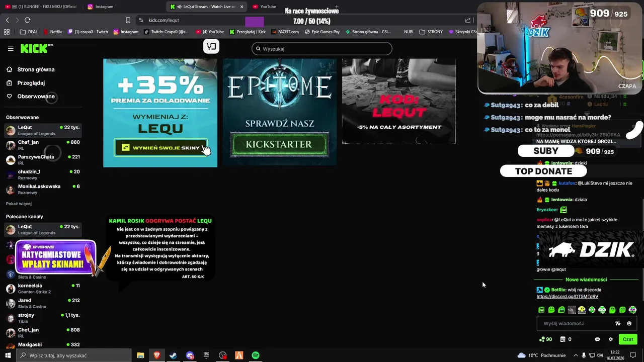The image size is (644, 362).
Task: Click the WYMIEŃ SWOJE SKINY button
Action: [x=161, y=148]
